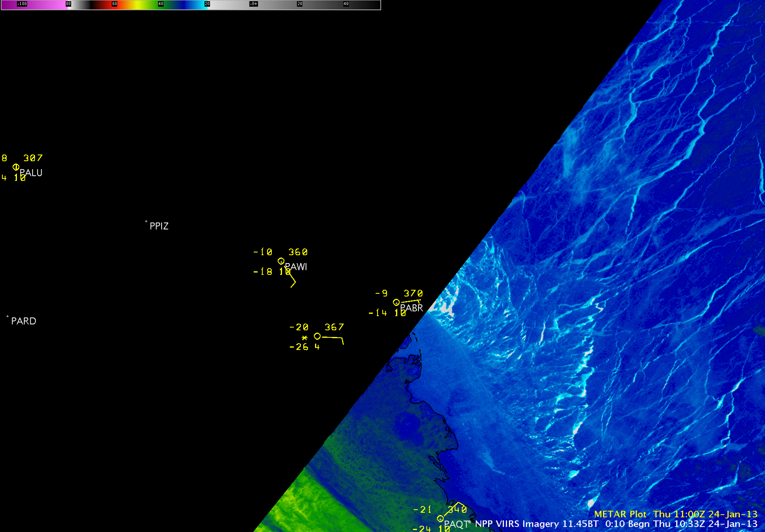Click the color bar at the 60 label
This screenshot has height=532, width=765.
click(x=114, y=4)
